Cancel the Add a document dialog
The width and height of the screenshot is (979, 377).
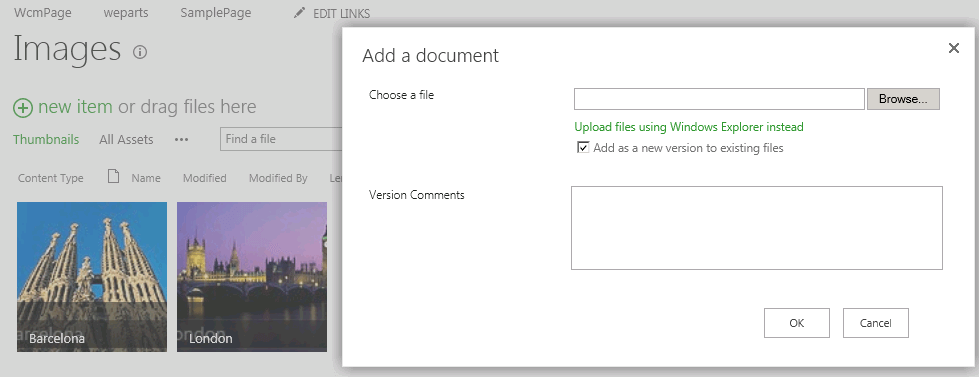pyautogui.click(x=875, y=323)
